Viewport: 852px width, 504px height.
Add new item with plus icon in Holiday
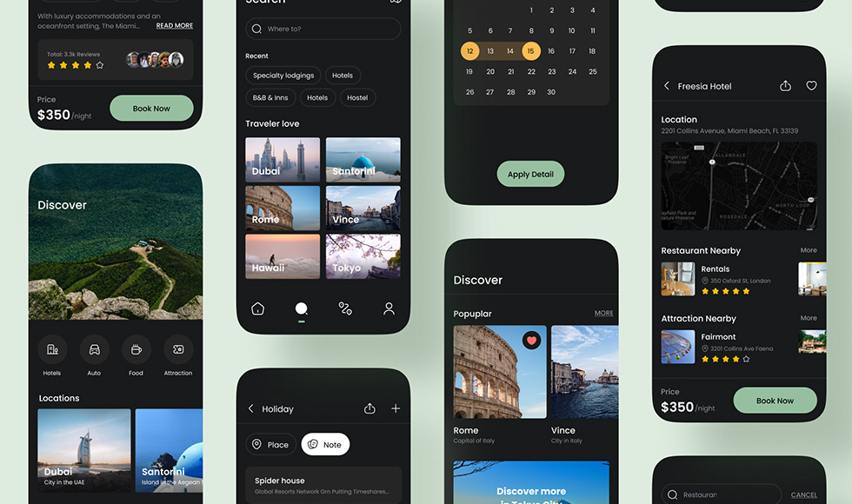pos(396,408)
